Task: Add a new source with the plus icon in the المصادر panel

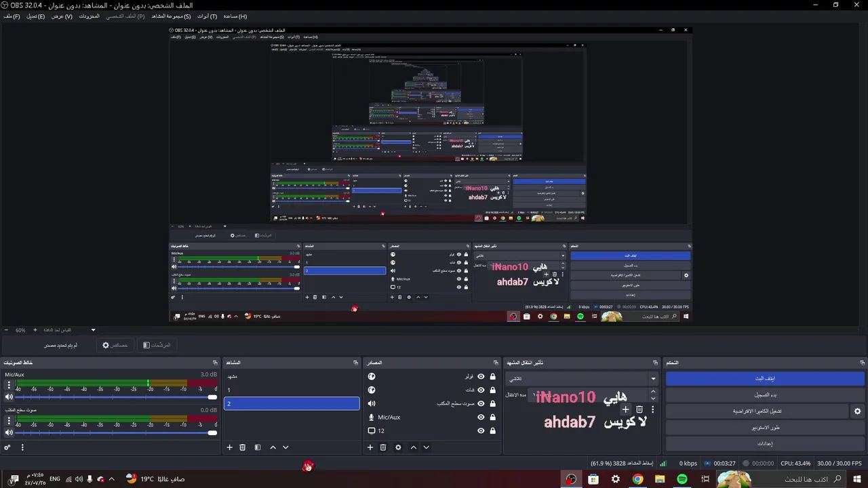Action: pos(370,447)
